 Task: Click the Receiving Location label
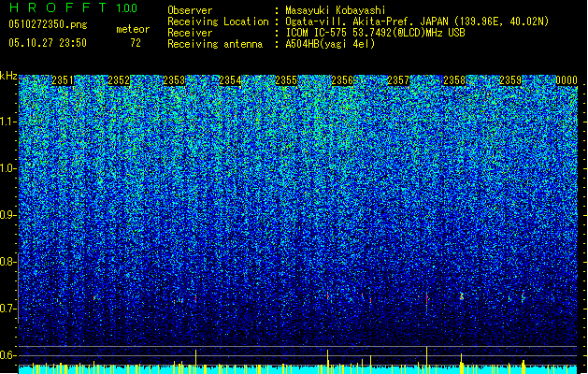click(218, 22)
